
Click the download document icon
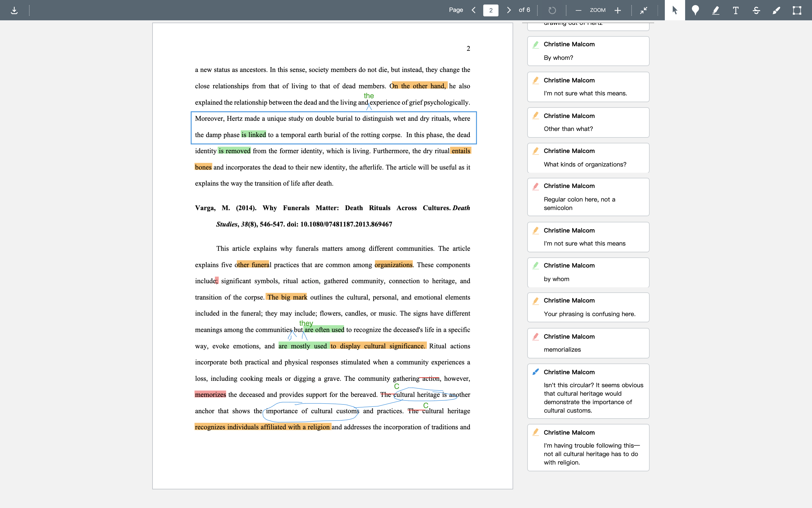[14, 10]
